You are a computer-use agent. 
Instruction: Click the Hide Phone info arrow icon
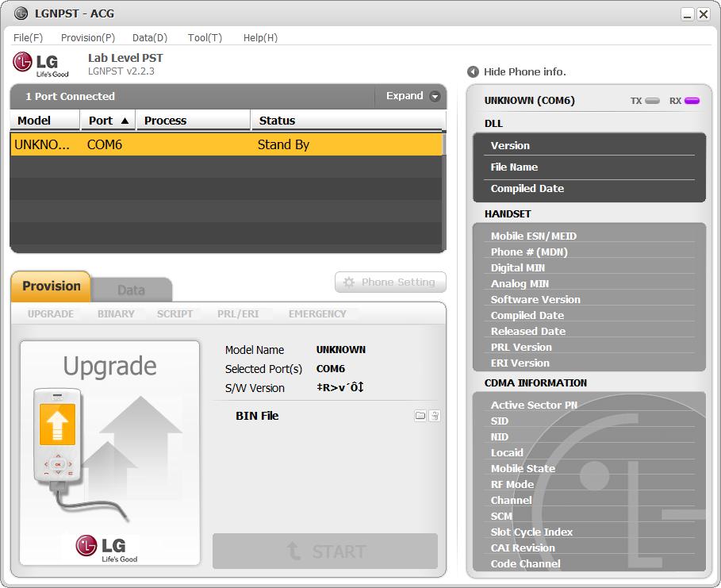pyautogui.click(x=473, y=71)
